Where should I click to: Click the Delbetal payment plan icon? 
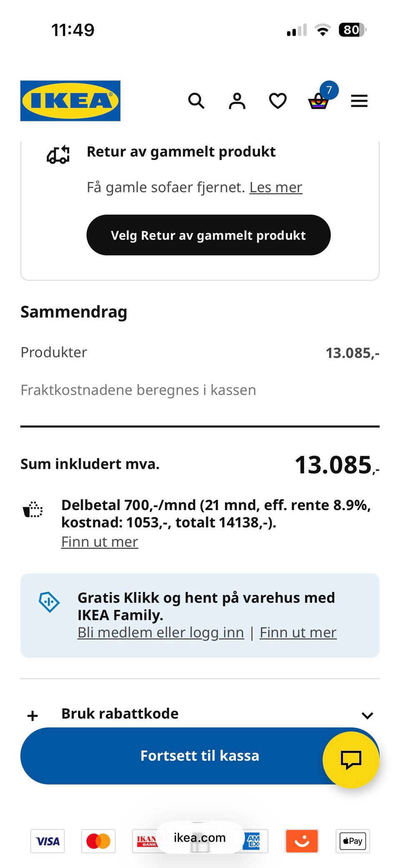point(33,510)
